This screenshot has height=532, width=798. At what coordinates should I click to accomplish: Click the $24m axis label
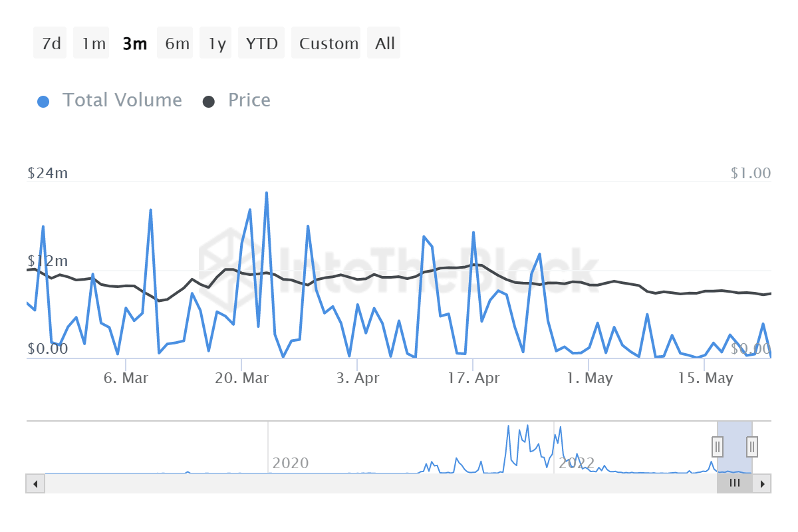(x=47, y=172)
